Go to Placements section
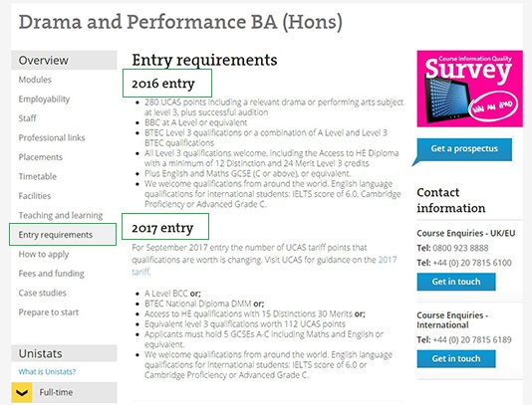The height and width of the screenshot is (405, 532). pos(41,157)
